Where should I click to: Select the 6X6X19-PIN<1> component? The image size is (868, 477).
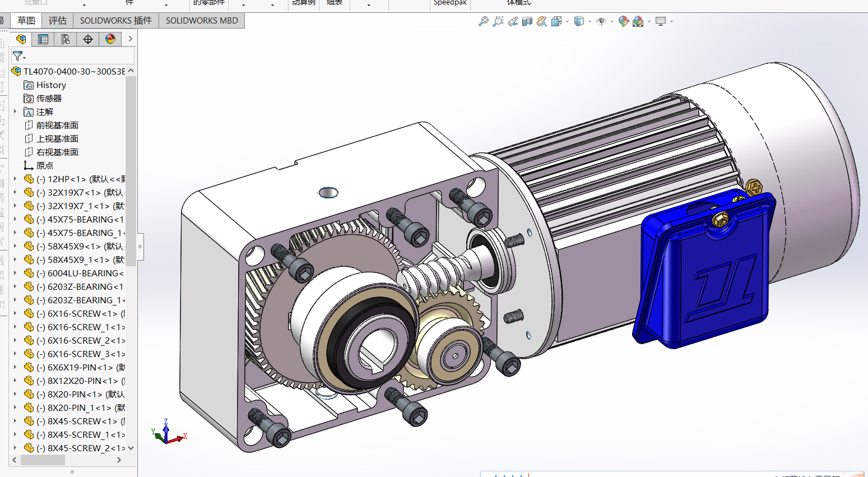point(75,367)
